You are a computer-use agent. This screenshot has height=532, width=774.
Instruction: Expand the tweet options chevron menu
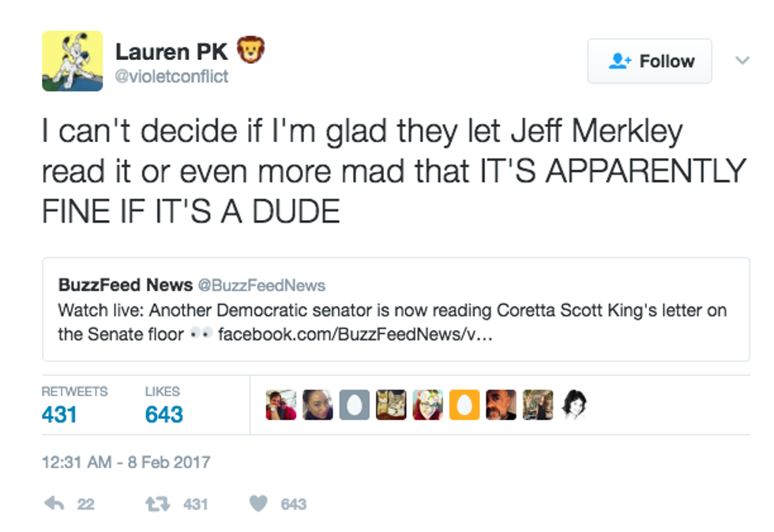[742, 60]
